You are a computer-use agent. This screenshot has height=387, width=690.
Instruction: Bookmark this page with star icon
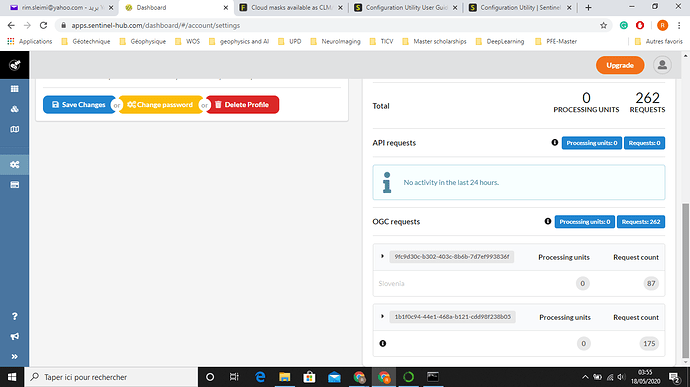click(x=603, y=26)
